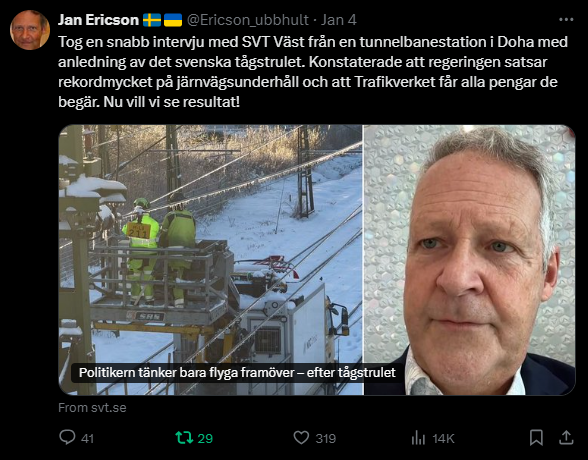Click the Jan Ericson display name

point(98,20)
